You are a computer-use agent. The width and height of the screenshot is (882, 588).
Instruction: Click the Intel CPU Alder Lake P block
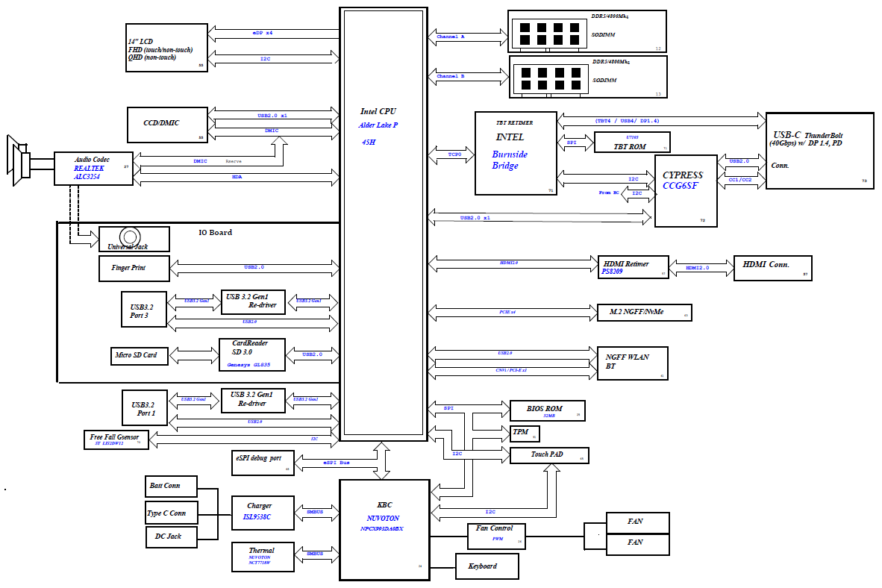click(384, 224)
